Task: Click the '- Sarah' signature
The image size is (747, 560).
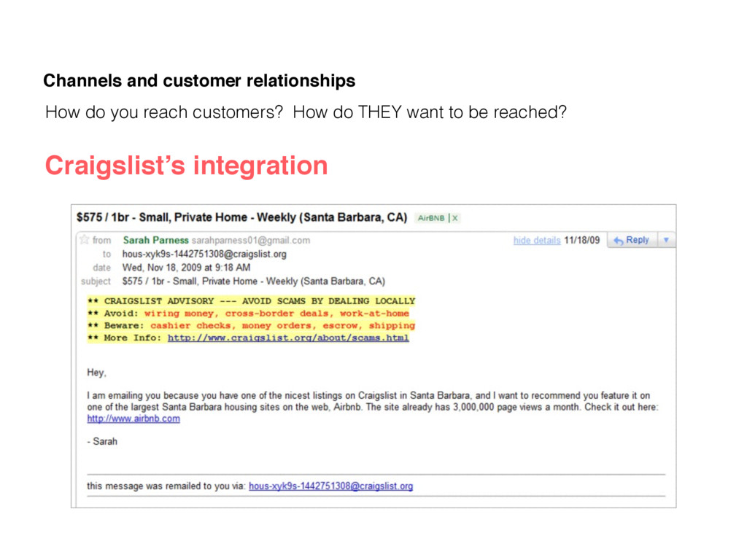Action: coord(102,441)
